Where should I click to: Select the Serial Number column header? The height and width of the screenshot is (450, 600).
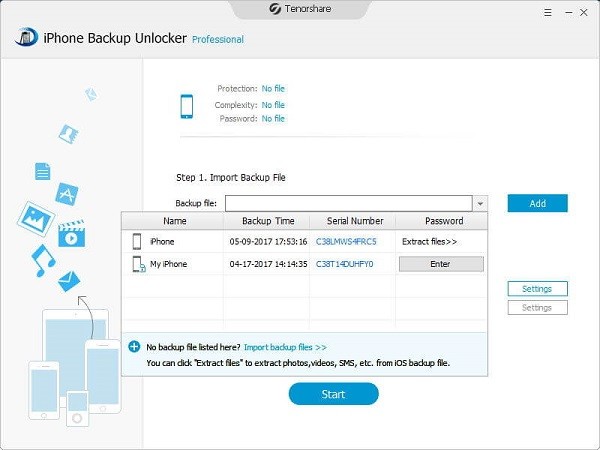click(x=353, y=221)
